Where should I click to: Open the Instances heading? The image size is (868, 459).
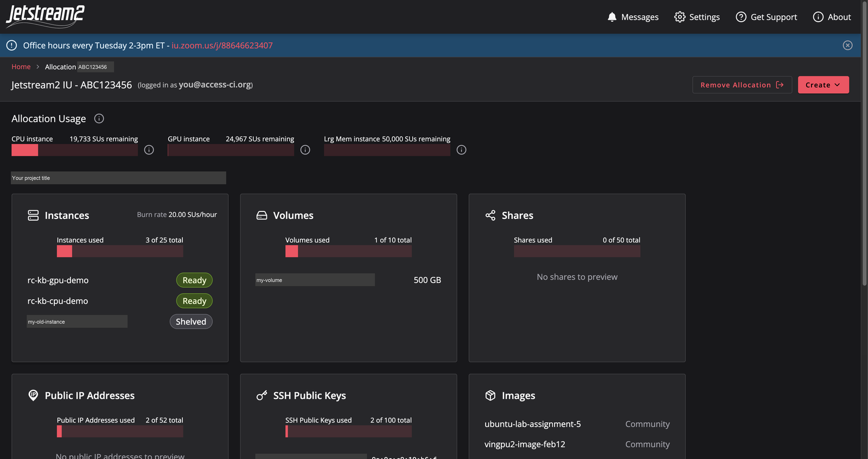point(67,216)
